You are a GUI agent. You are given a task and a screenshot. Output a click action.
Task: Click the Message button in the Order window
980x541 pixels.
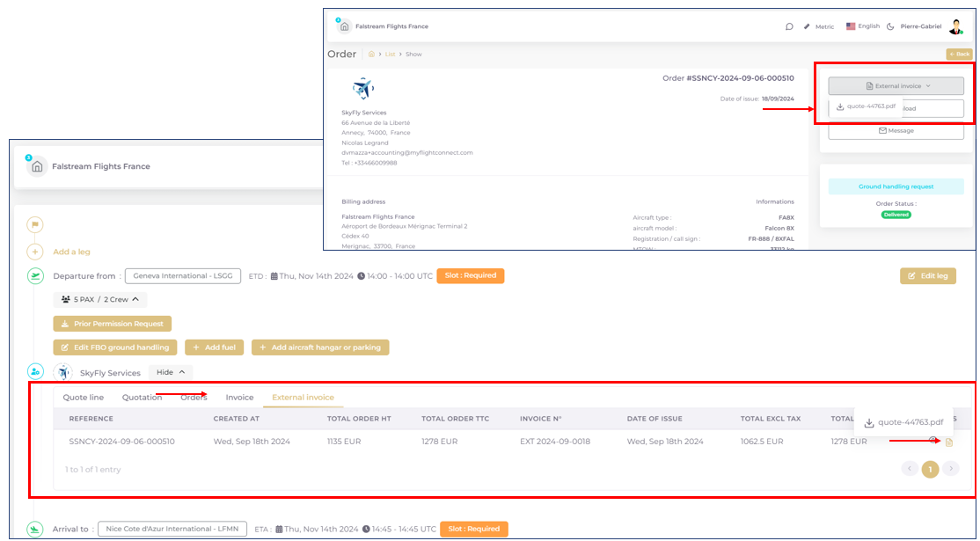(896, 130)
